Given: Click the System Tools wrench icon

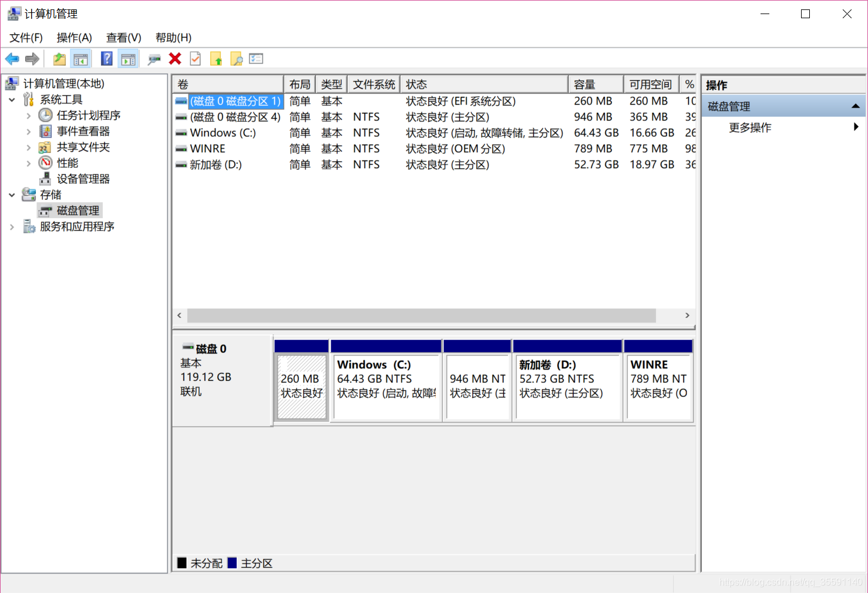Looking at the screenshot, I should point(29,99).
